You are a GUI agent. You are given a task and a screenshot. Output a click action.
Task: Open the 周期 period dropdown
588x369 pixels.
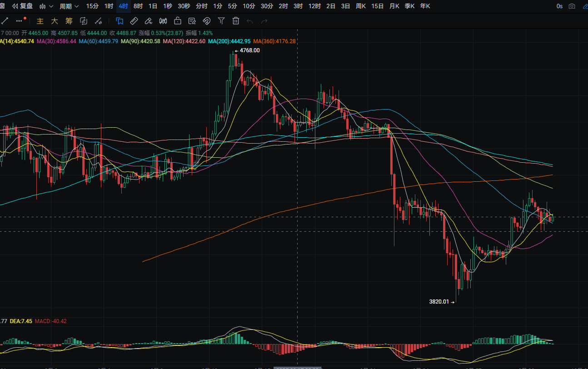(69, 6)
